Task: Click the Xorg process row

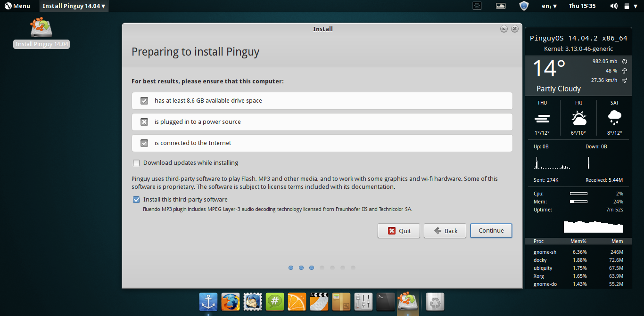Action: (578, 276)
